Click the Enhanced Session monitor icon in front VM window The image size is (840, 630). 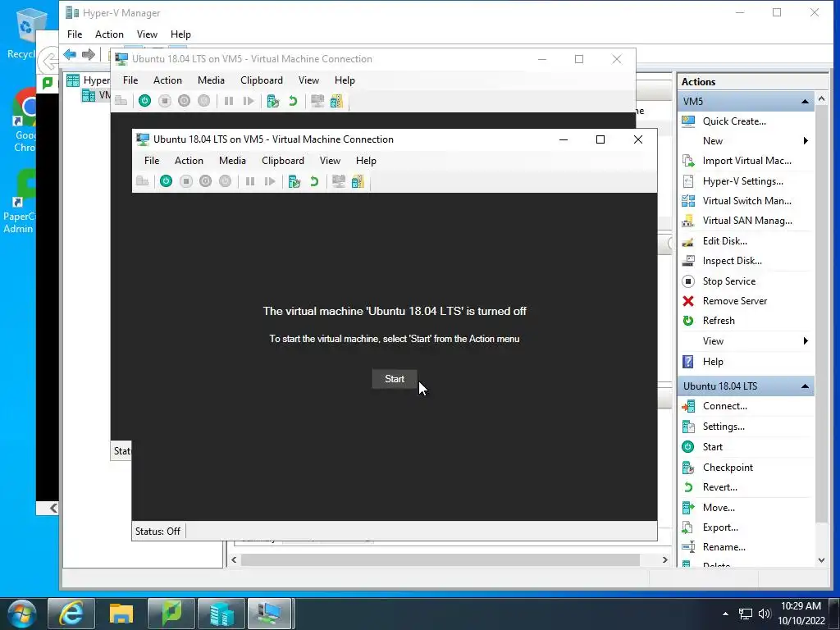point(339,181)
